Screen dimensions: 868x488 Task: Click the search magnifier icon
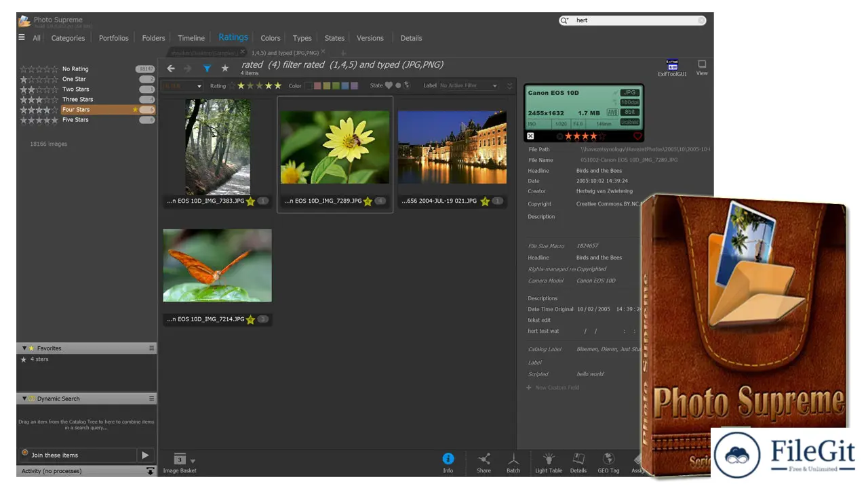coord(565,20)
